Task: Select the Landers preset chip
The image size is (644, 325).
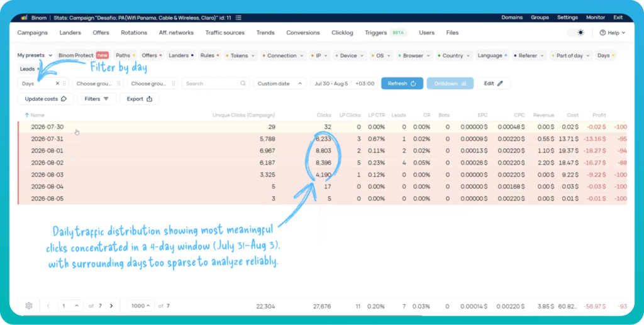Action: [x=181, y=55]
